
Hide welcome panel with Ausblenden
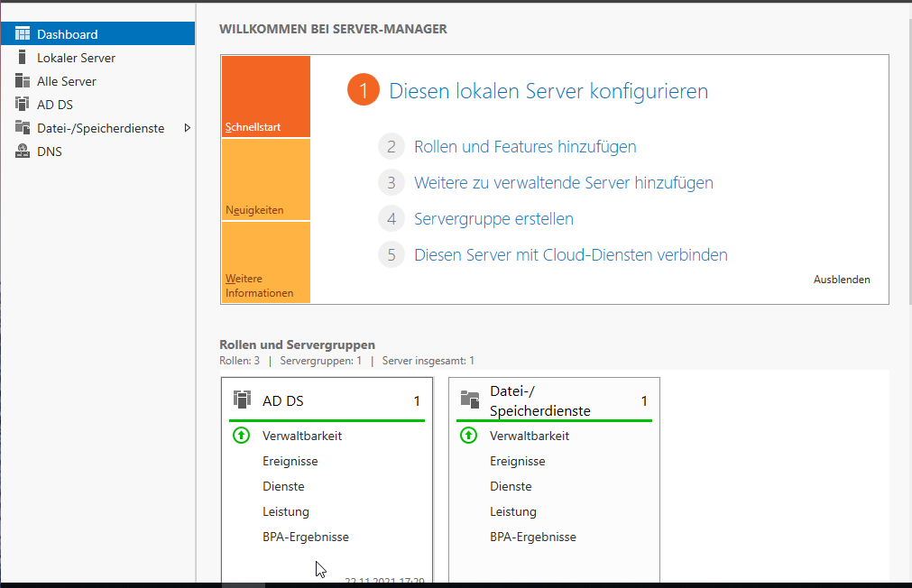pyautogui.click(x=842, y=280)
